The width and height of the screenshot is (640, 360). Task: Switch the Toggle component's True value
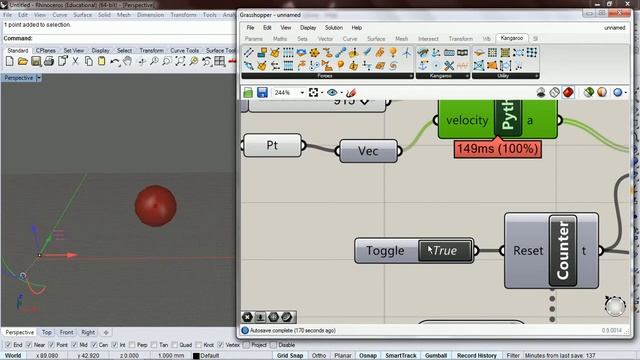click(x=444, y=250)
